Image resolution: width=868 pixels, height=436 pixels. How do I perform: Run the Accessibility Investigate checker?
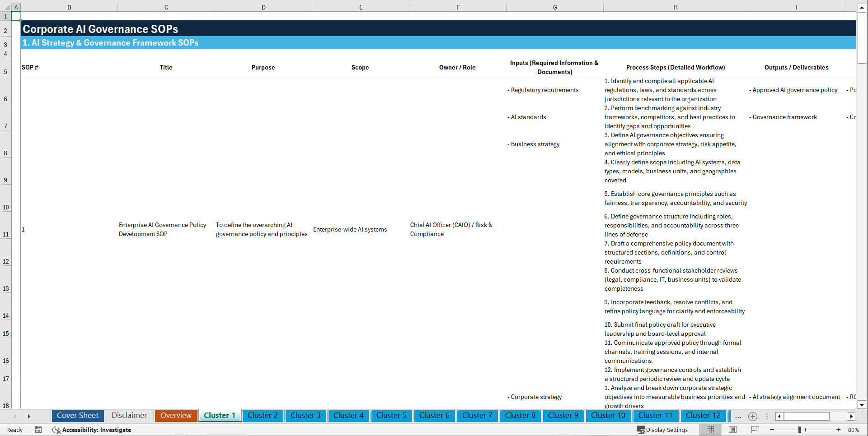pyautogui.click(x=96, y=430)
